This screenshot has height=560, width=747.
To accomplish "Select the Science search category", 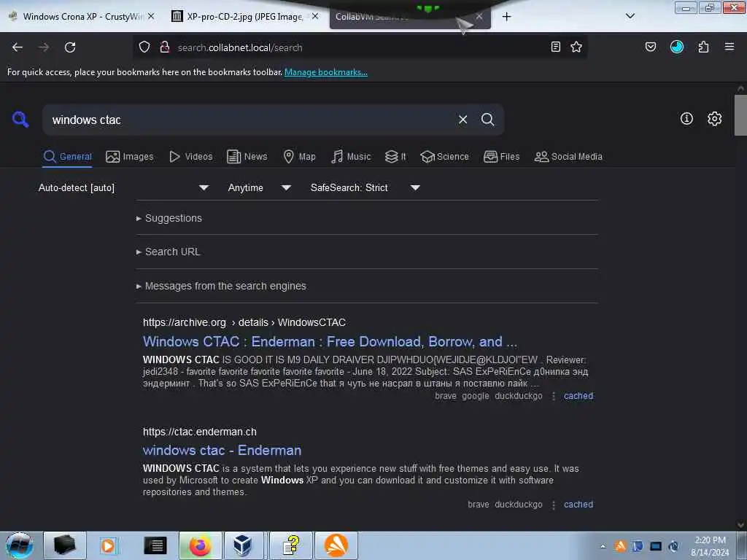I will tap(444, 157).
